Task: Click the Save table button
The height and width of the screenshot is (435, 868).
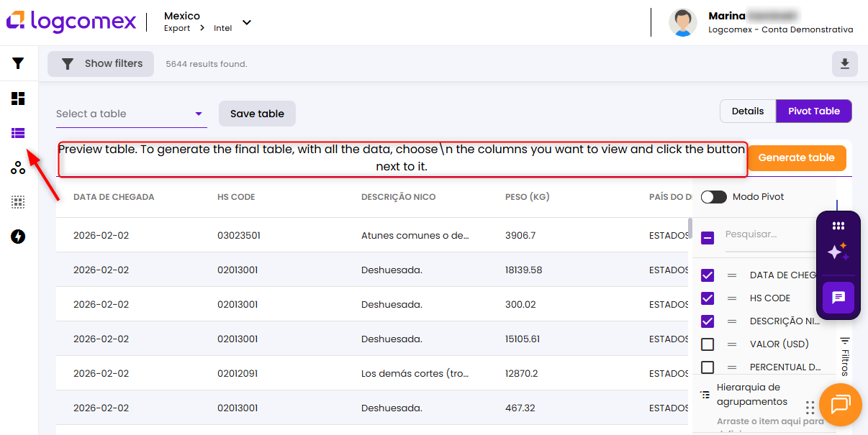Action: (257, 114)
